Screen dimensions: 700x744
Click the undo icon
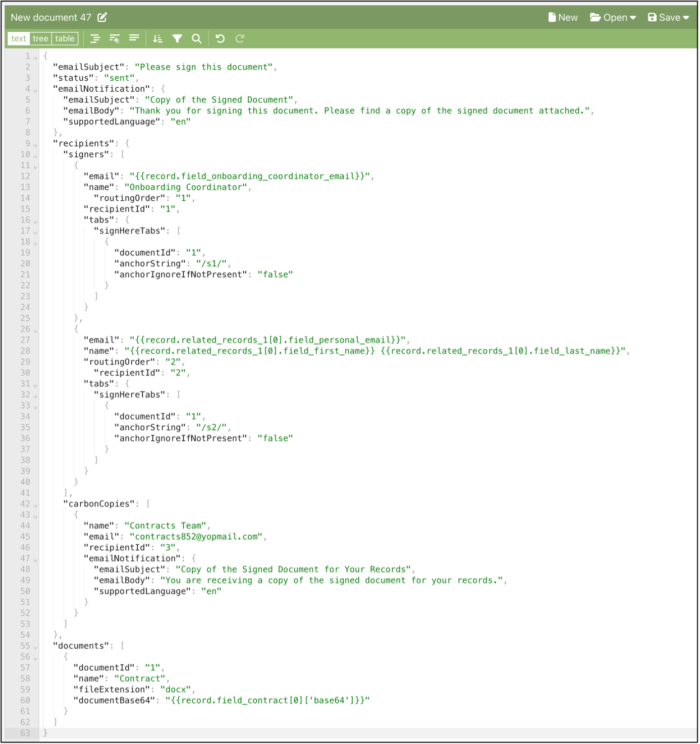(220, 38)
